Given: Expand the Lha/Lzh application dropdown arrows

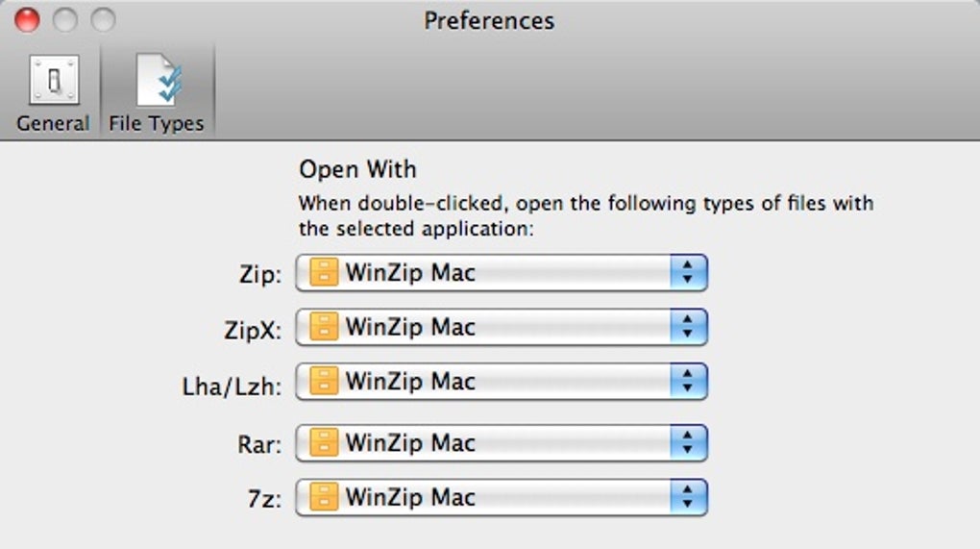Looking at the screenshot, I should tap(687, 381).
